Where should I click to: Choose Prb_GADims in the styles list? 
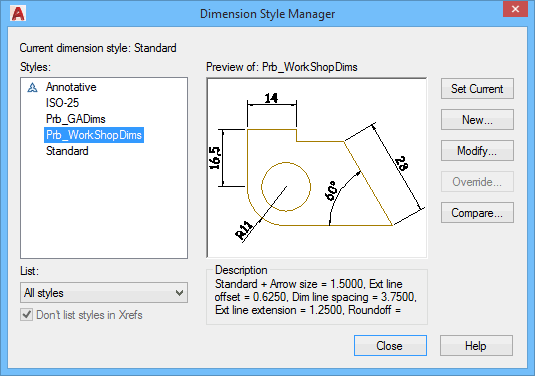click(x=75, y=119)
